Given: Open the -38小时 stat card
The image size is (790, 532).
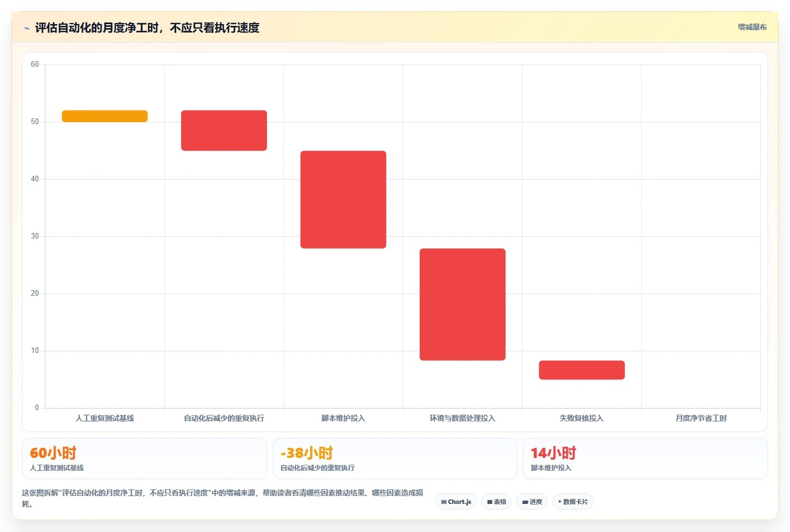Looking at the screenshot, I should point(394,458).
